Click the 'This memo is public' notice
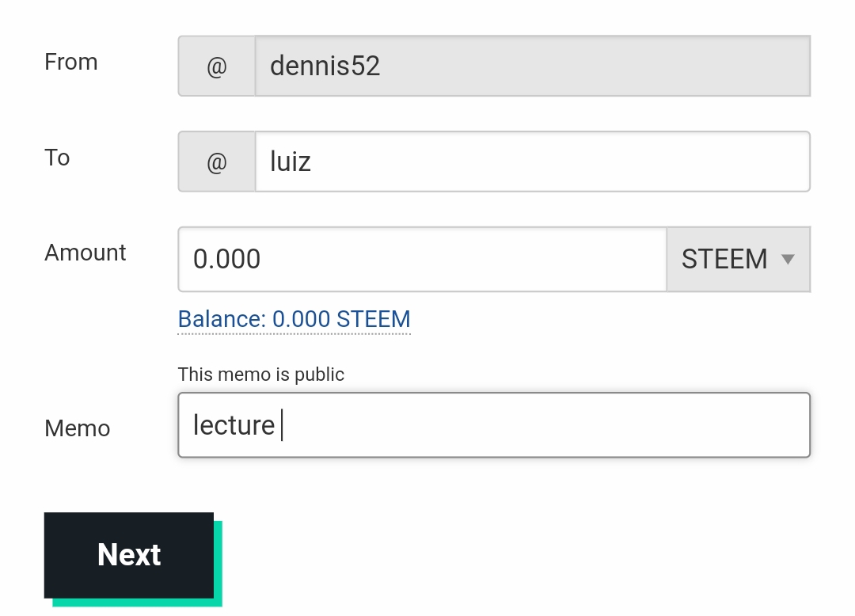Image resolution: width=855 pixels, height=616 pixels. (x=261, y=375)
